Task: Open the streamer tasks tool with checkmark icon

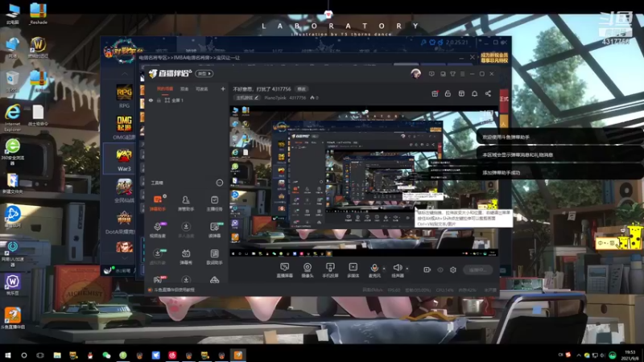Action: 214,203
